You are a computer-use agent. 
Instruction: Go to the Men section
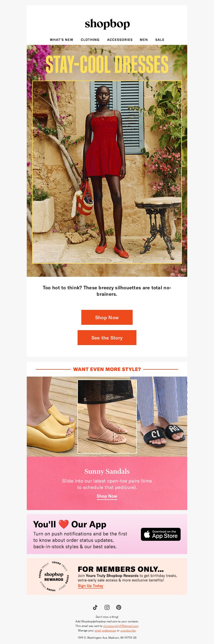point(144,39)
